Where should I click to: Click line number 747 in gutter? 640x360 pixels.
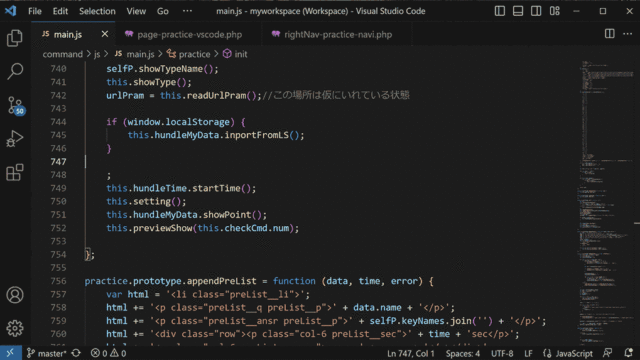click(58, 162)
